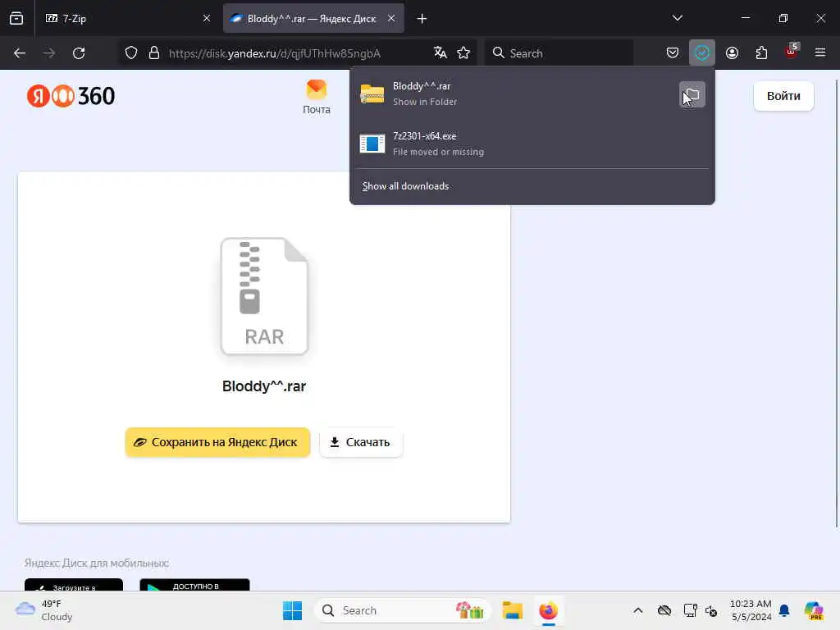840x630 pixels.
Task: Click the Войти login button
Action: tap(783, 97)
